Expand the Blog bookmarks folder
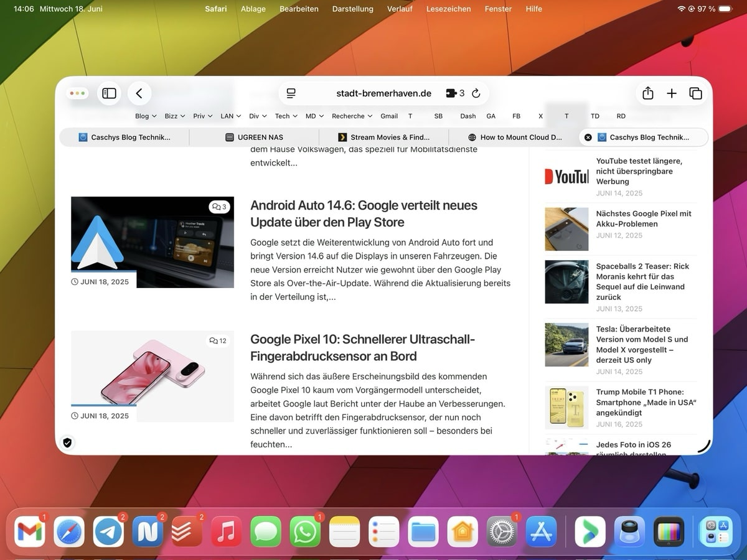 tap(146, 116)
